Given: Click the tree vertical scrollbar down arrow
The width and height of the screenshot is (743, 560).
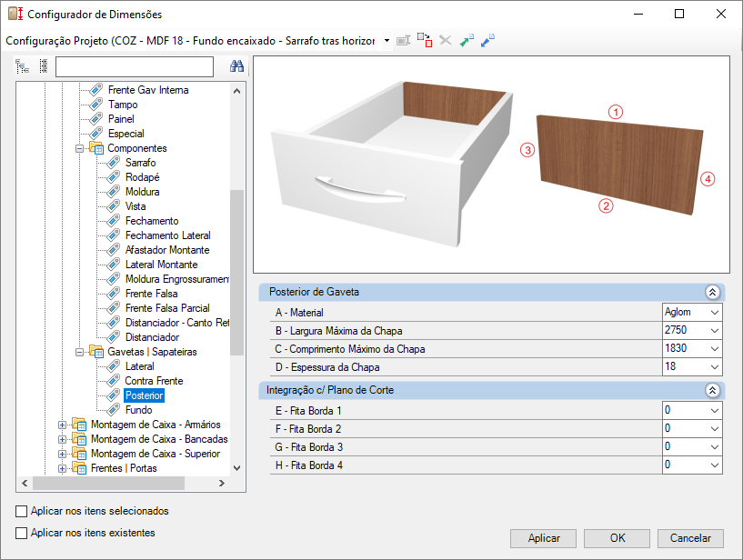Looking at the screenshot, I should point(237,468).
